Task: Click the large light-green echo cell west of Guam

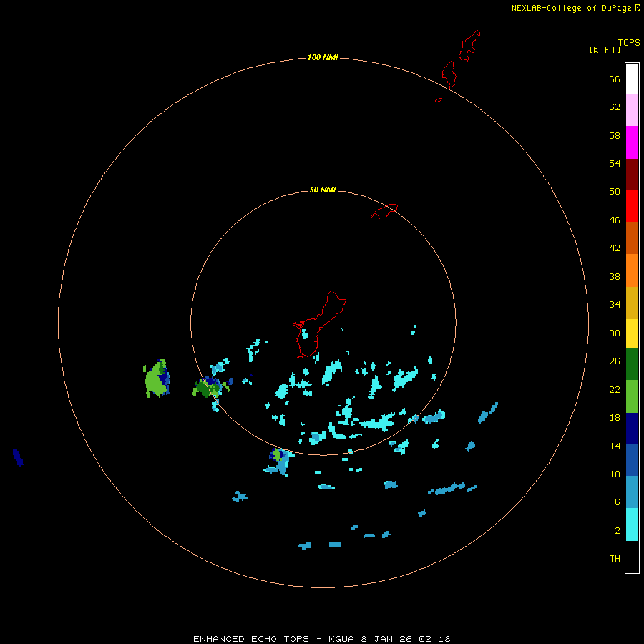Action: (156, 379)
